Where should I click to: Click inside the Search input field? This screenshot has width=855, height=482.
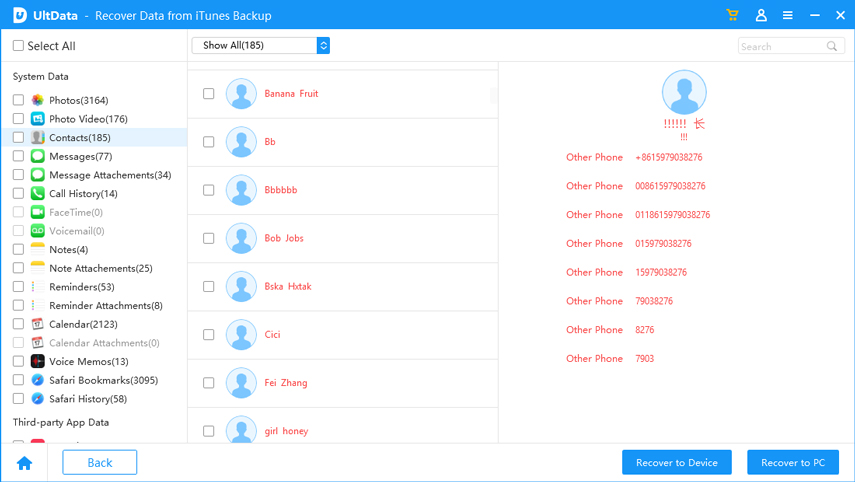click(782, 46)
